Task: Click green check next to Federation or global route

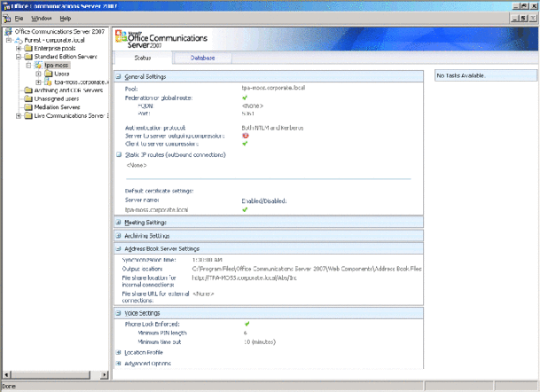Action: (245, 98)
